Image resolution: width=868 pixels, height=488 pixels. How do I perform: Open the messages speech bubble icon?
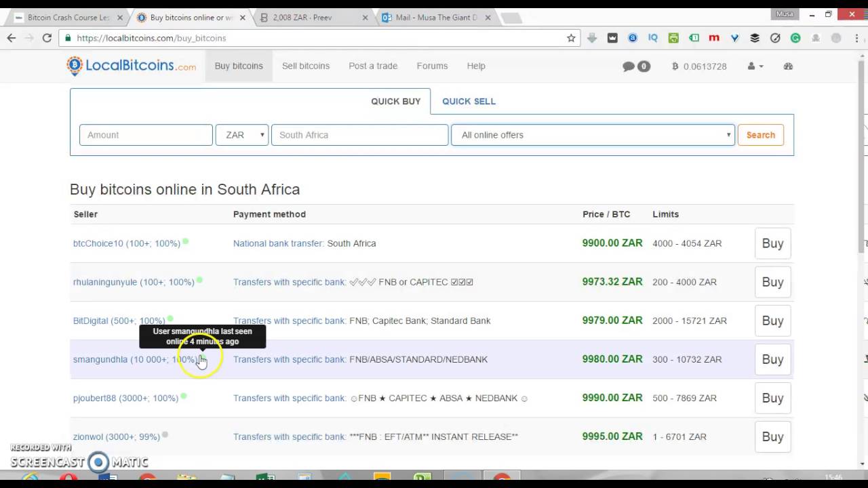629,66
